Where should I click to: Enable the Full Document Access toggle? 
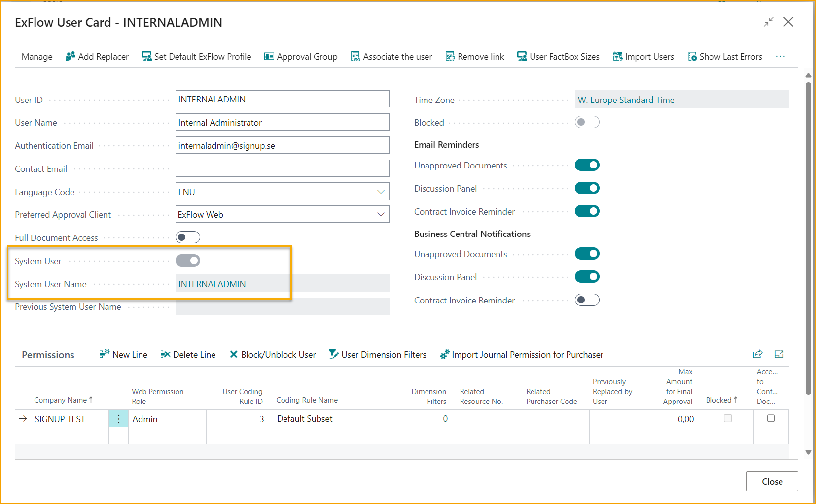[x=188, y=237]
